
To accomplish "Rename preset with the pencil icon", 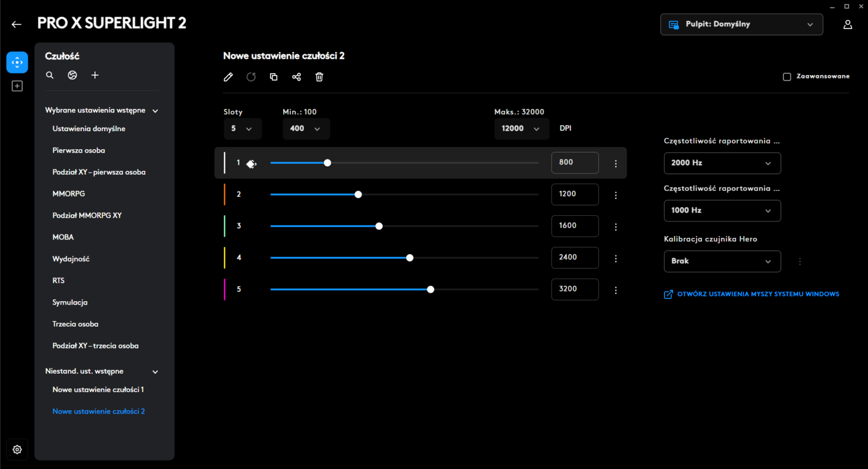I will point(228,77).
